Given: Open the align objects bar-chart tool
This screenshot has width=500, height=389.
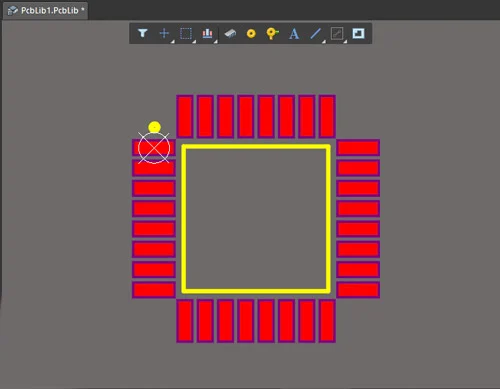Looking at the screenshot, I should click(x=207, y=33).
